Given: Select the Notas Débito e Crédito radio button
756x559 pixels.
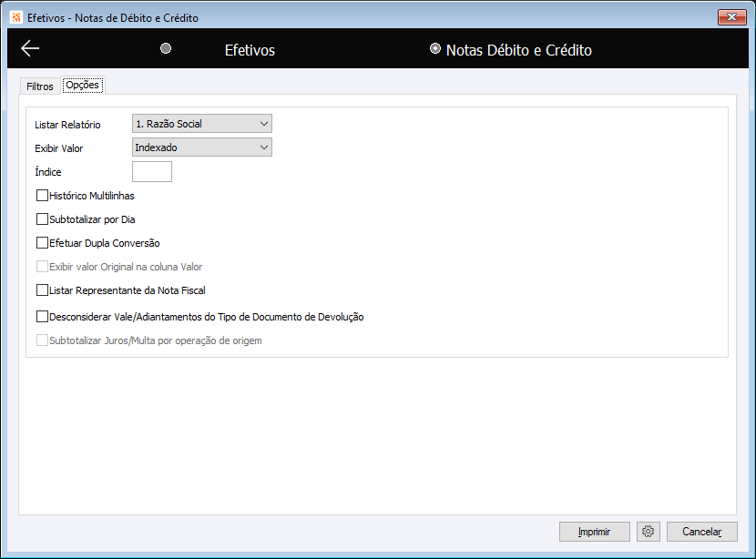Looking at the screenshot, I should (434, 48).
